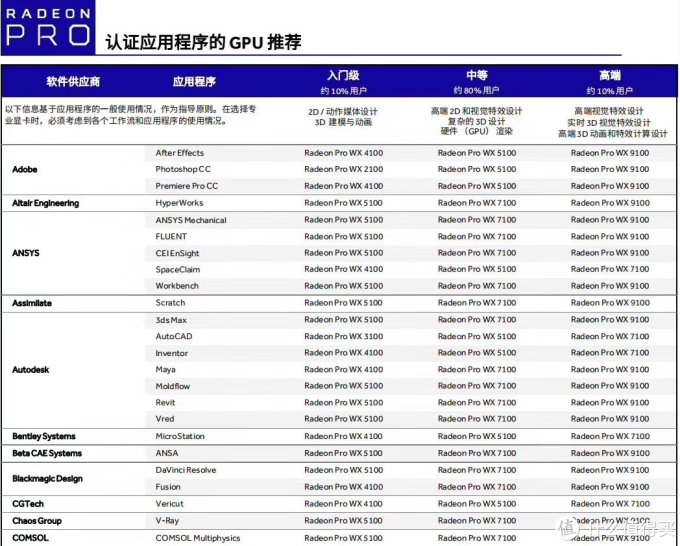Click the Revit application cell

pyautogui.click(x=165, y=402)
